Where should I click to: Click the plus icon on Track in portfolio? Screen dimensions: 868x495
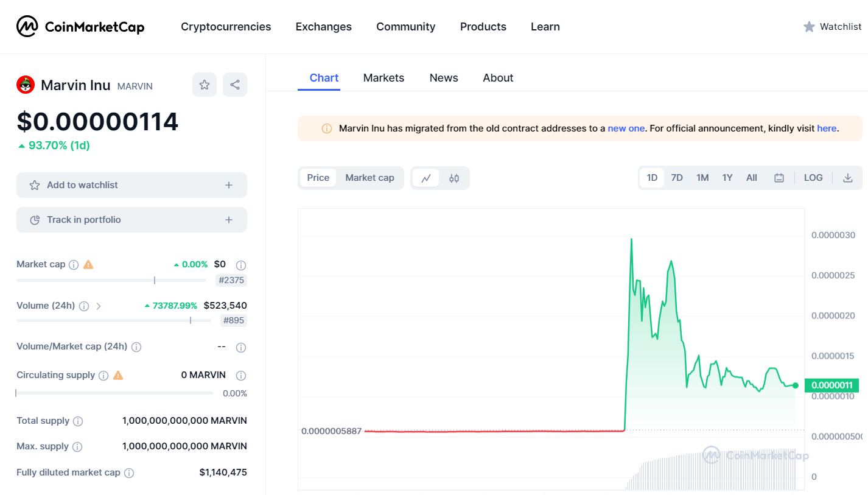click(x=229, y=220)
